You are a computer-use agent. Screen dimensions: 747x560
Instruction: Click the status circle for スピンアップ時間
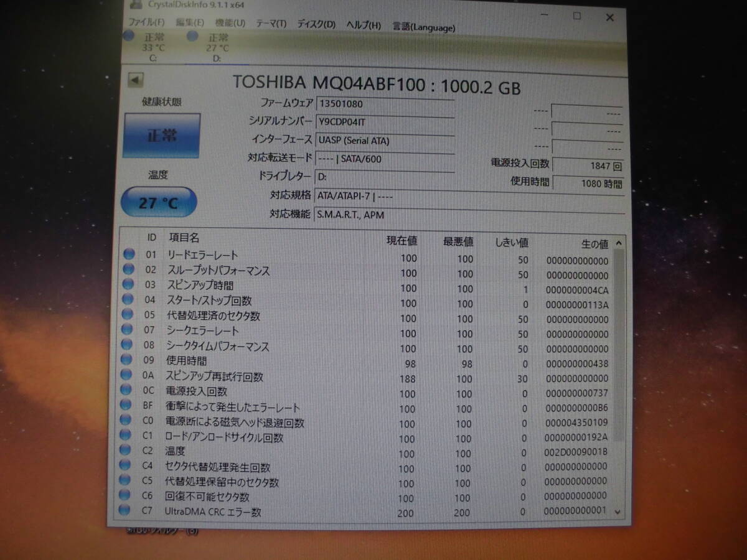(x=128, y=284)
